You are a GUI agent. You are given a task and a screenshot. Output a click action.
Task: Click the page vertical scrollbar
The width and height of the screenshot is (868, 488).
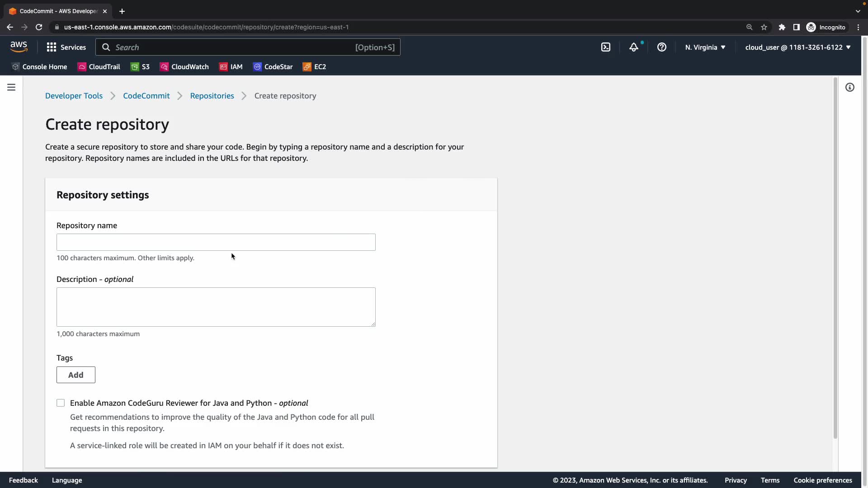835,258
